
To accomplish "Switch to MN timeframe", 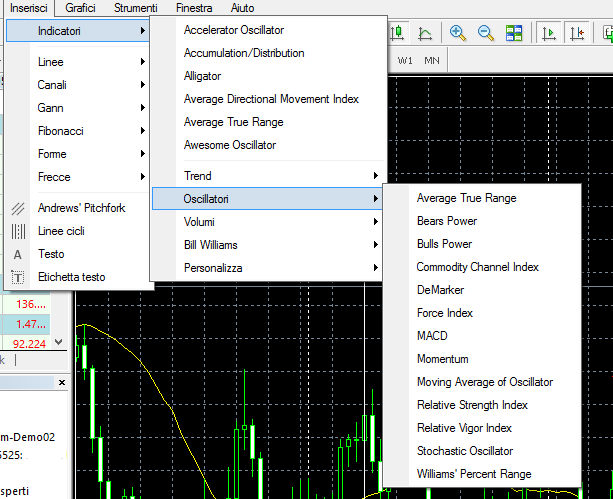I will click(x=432, y=61).
